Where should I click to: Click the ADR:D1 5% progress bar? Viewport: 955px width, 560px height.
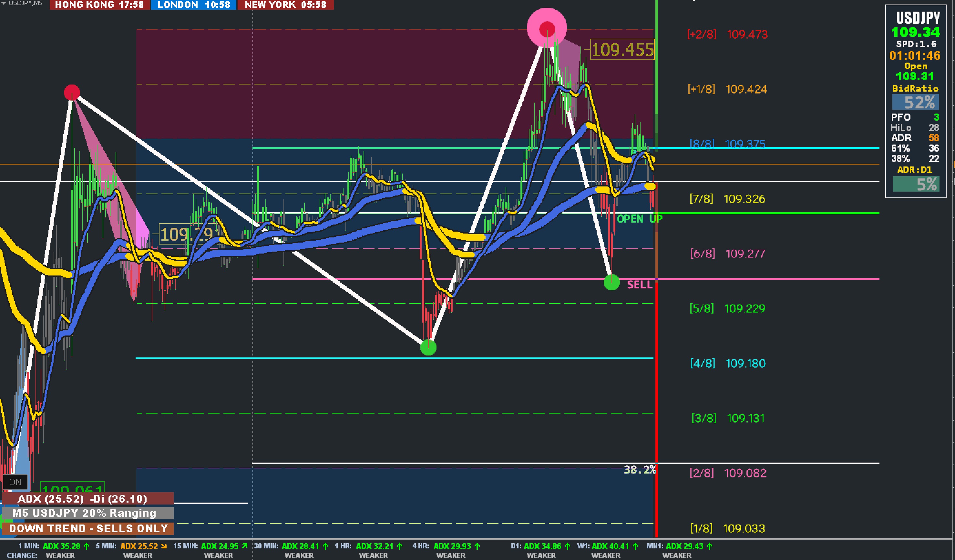tap(916, 185)
